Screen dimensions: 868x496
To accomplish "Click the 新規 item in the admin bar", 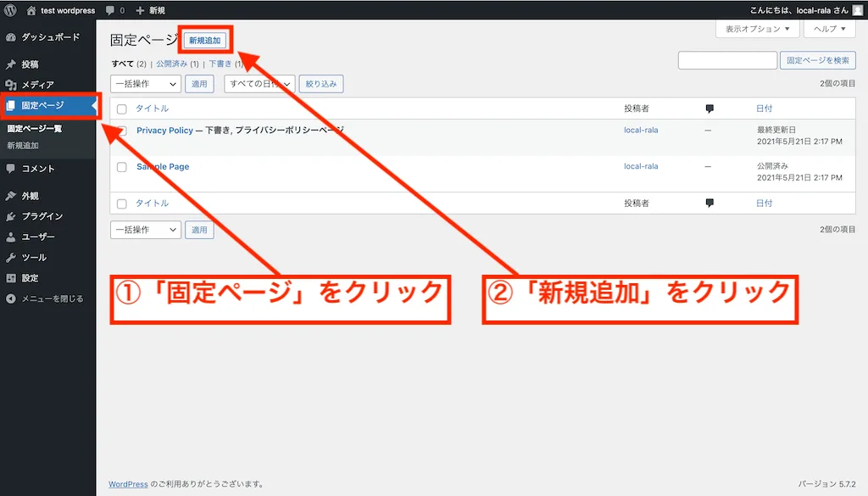I will click(157, 10).
